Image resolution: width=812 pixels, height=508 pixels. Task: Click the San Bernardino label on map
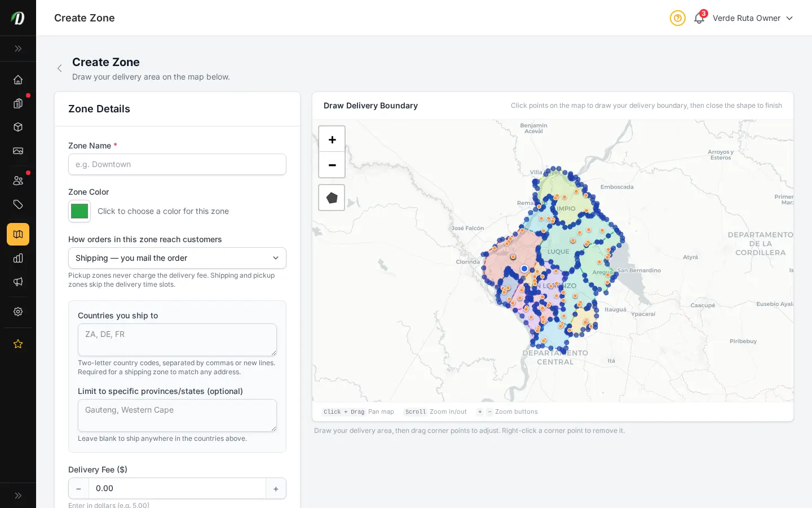(x=639, y=270)
